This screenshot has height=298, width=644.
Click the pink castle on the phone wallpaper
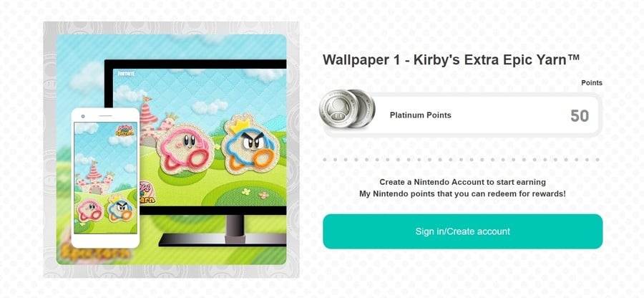94,178
